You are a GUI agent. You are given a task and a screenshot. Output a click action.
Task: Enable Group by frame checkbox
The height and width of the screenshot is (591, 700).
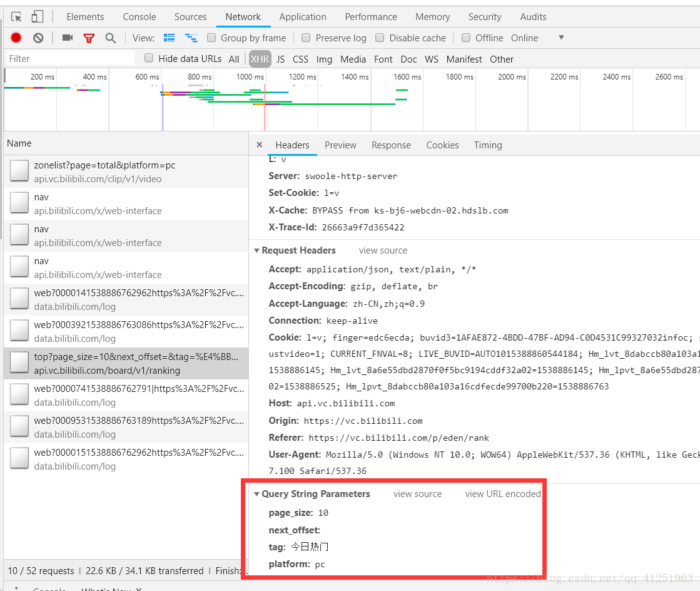[x=211, y=38]
